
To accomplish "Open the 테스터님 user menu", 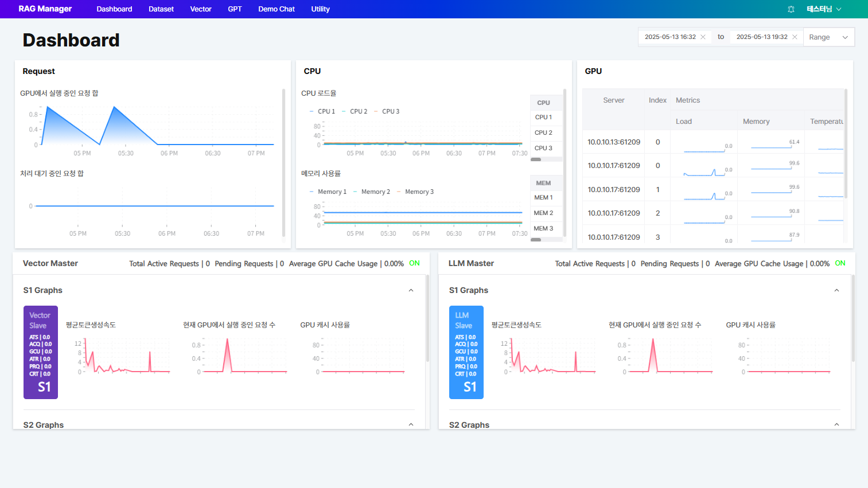I will coord(824,9).
